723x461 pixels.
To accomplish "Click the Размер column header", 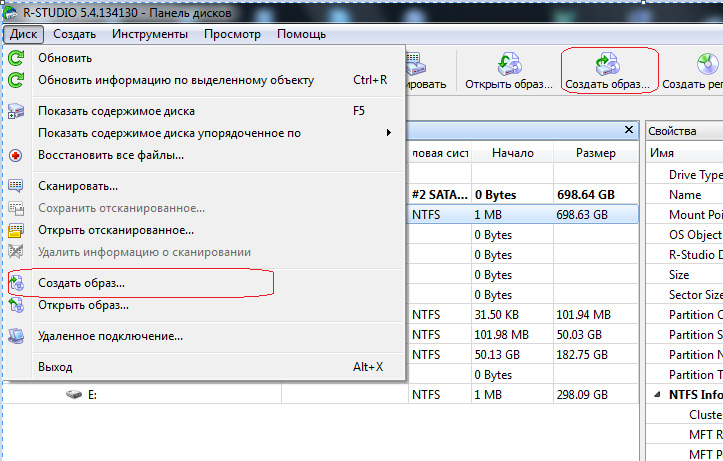I will (596, 153).
